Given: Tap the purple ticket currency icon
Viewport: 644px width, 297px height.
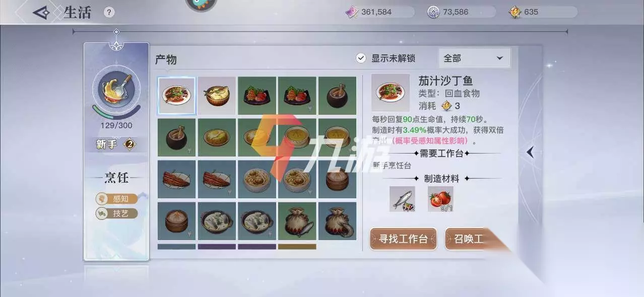Looking at the screenshot, I should [x=352, y=12].
